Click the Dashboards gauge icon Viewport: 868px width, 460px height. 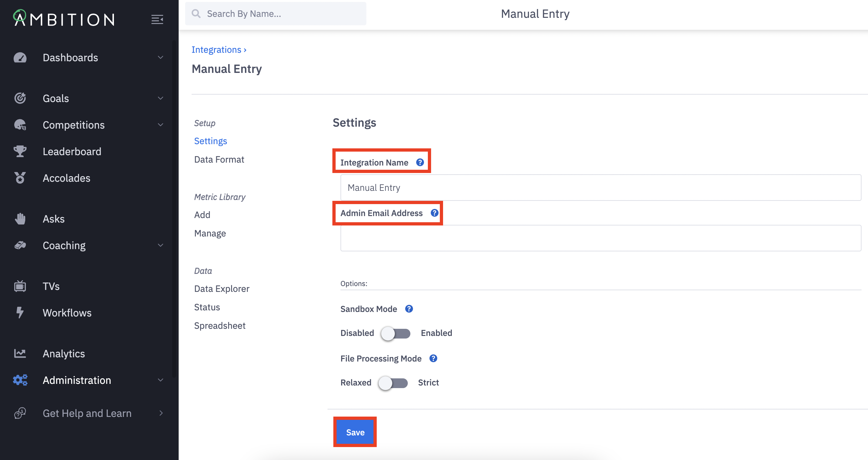pos(20,58)
